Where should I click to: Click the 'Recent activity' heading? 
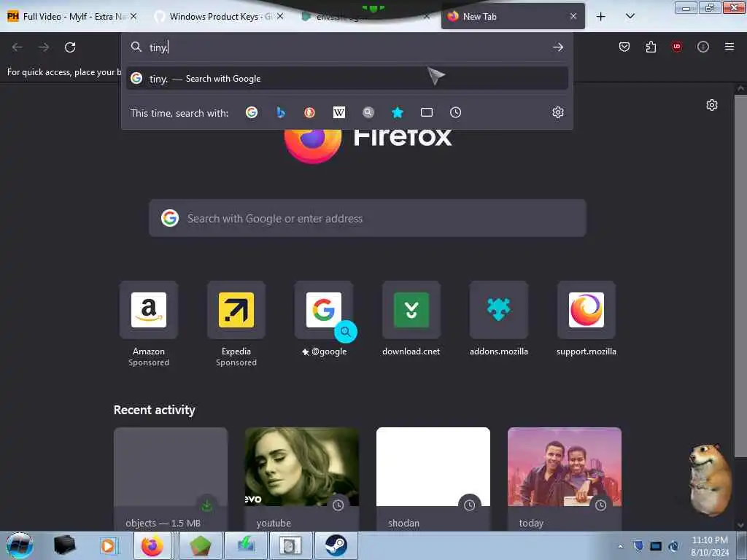pyautogui.click(x=155, y=410)
